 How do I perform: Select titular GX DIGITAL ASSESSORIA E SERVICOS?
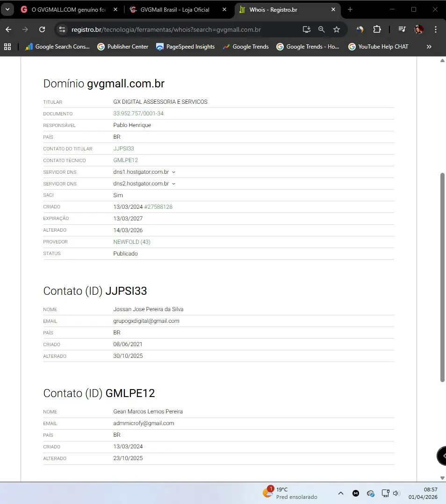(160, 102)
